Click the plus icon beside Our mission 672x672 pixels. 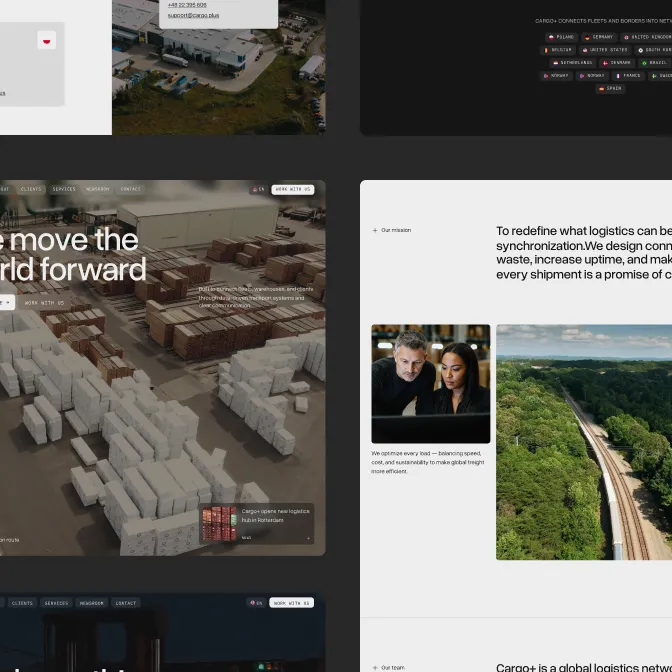[375, 230]
